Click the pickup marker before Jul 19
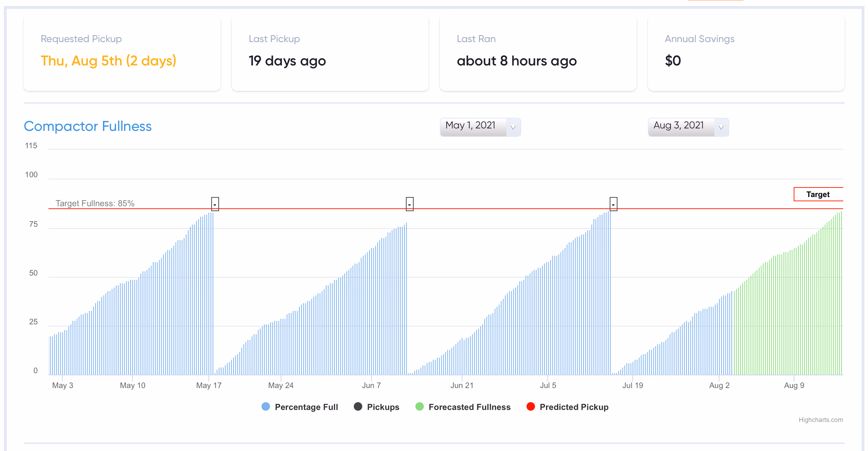 click(x=614, y=204)
